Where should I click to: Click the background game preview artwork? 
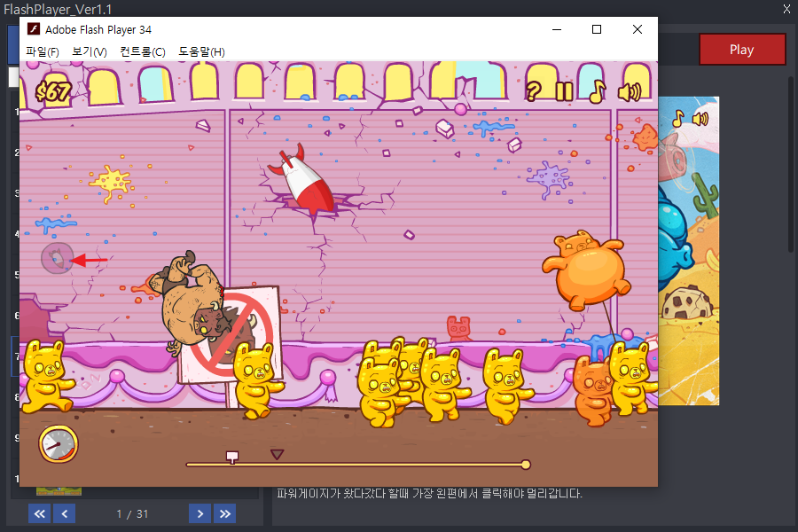[x=689, y=251]
